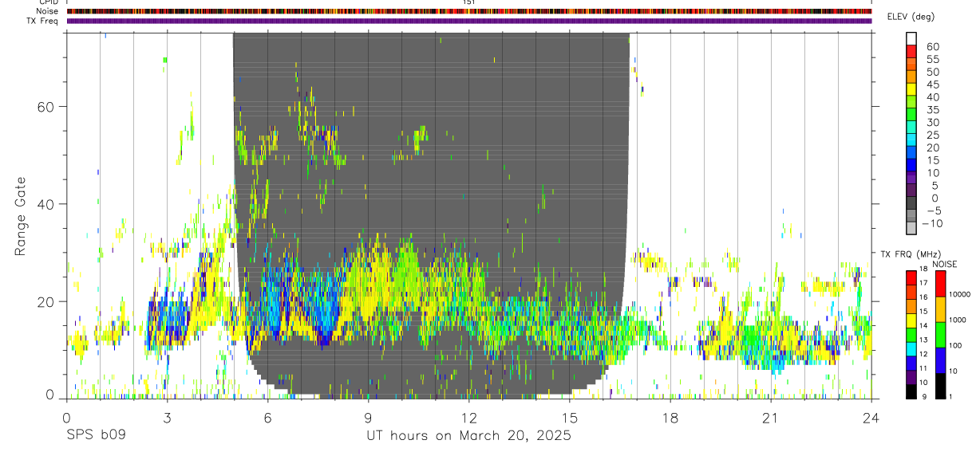This screenshot has width=980, height=452.
Task: Click the red 60 degree elevation swatch
Action: point(911,51)
